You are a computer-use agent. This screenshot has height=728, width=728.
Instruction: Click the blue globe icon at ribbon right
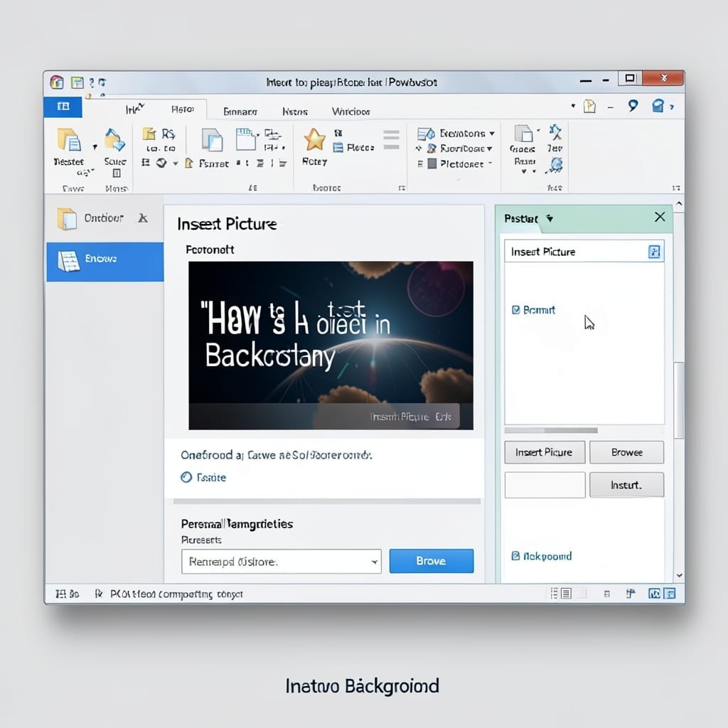point(556,165)
